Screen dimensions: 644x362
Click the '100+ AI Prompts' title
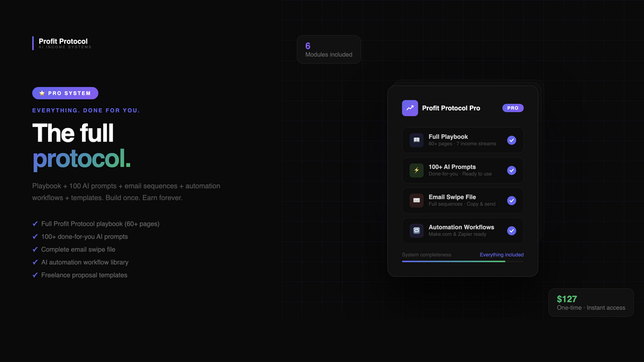click(452, 167)
